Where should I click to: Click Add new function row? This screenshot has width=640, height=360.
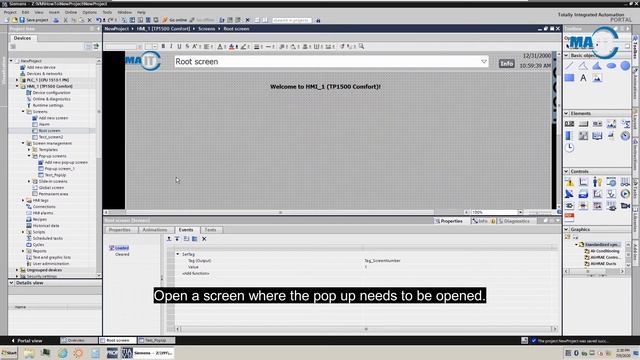pos(196,273)
